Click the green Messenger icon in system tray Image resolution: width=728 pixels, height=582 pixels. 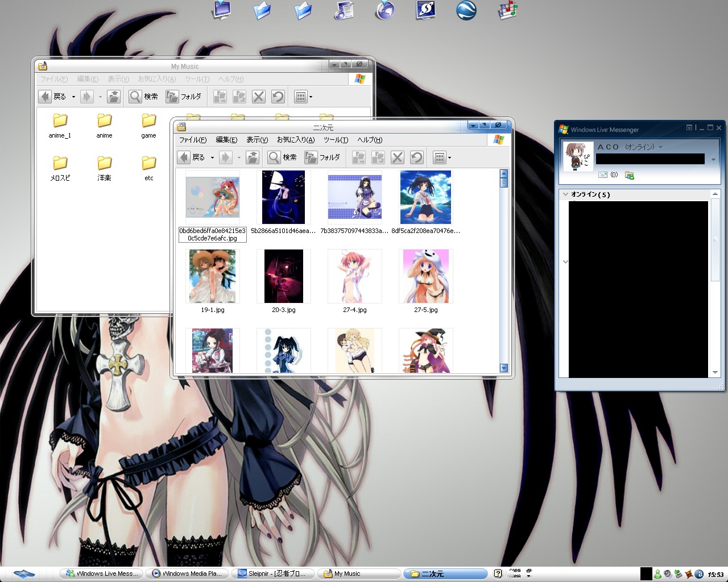(657, 574)
